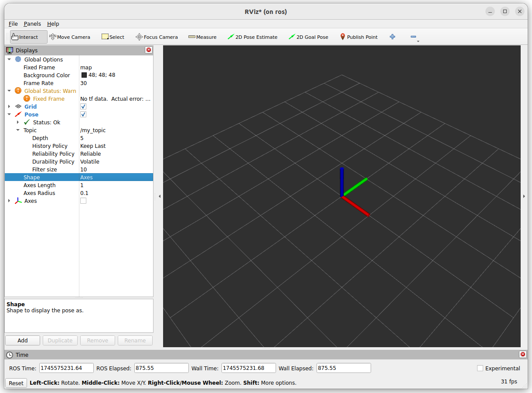Click the Global Options gear icon
532x393 pixels.
[x=18, y=59]
